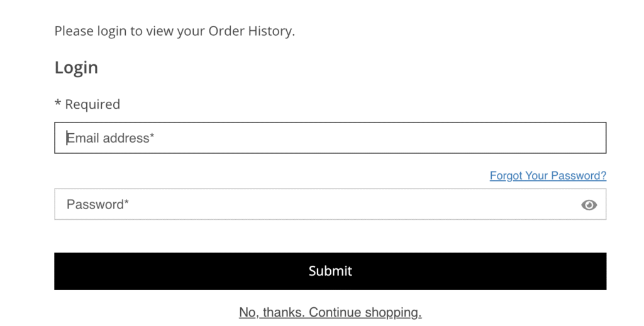Click the Submit label on the black button
The width and height of the screenshot is (644, 326).
coord(330,271)
